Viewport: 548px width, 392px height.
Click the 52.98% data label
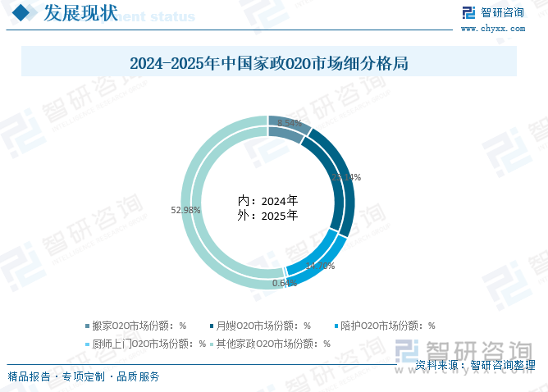185,210
